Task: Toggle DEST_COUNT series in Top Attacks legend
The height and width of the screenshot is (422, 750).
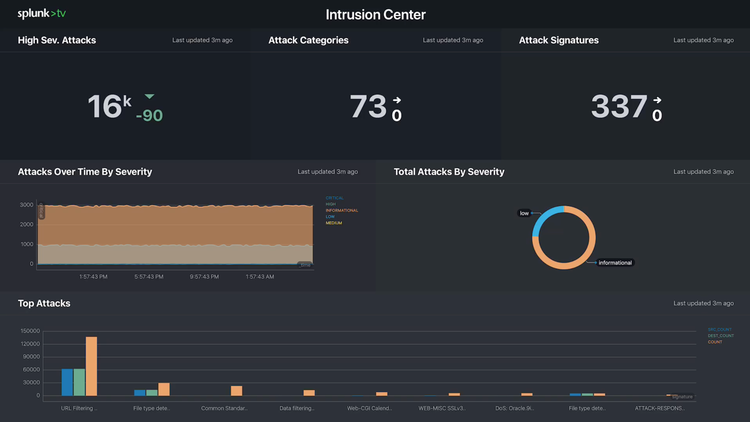Action: click(720, 335)
